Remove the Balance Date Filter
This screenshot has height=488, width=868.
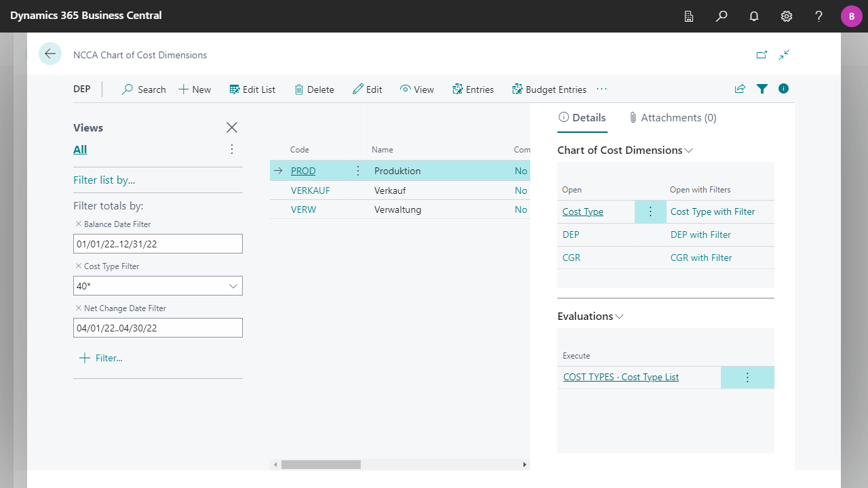[x=79, y=224]
